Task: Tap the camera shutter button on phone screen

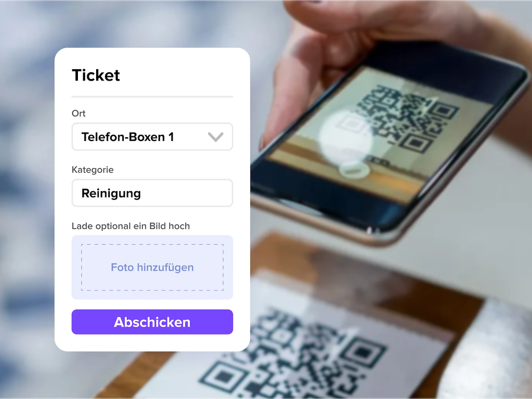Action: click(x=354, y=170)
